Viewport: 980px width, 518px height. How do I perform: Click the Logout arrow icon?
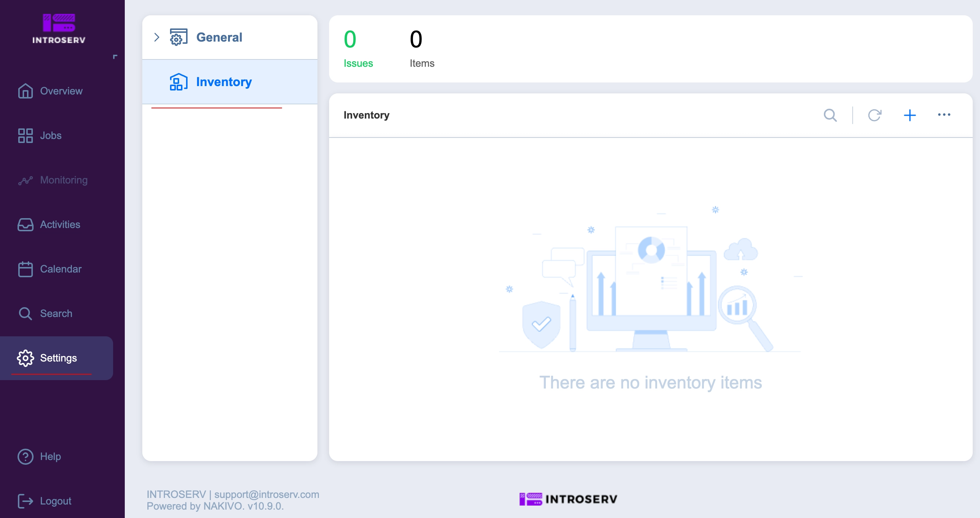(x=26, y=501)
